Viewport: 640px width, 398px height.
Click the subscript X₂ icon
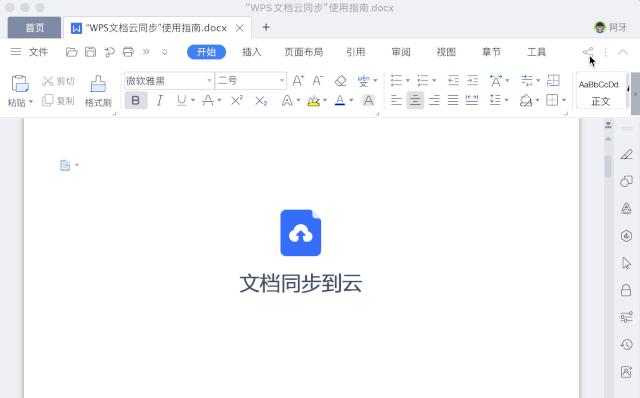[261, 100]
